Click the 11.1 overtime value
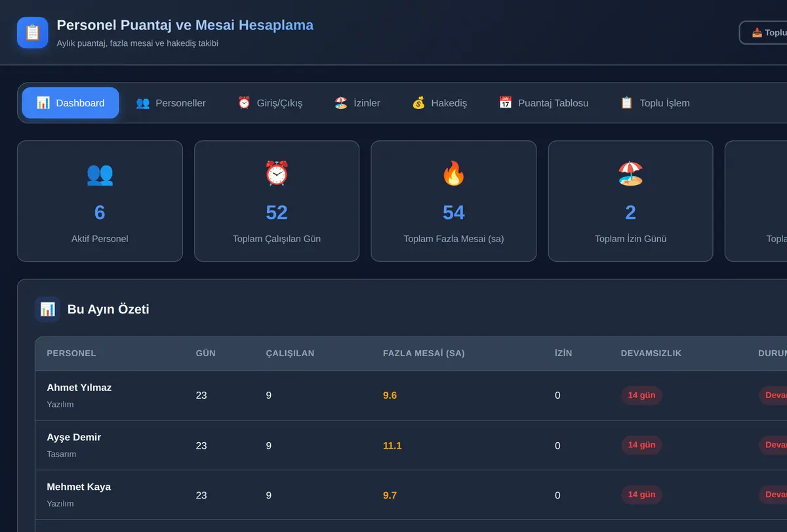Image resolution: width=787 pixels, height=532 pixels. 392,445
